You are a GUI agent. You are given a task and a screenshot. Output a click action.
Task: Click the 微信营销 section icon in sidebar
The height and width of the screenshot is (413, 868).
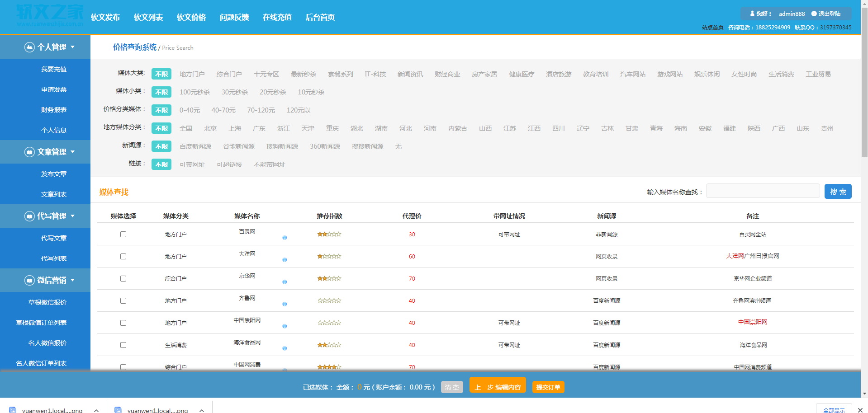(x=29, y=280)
